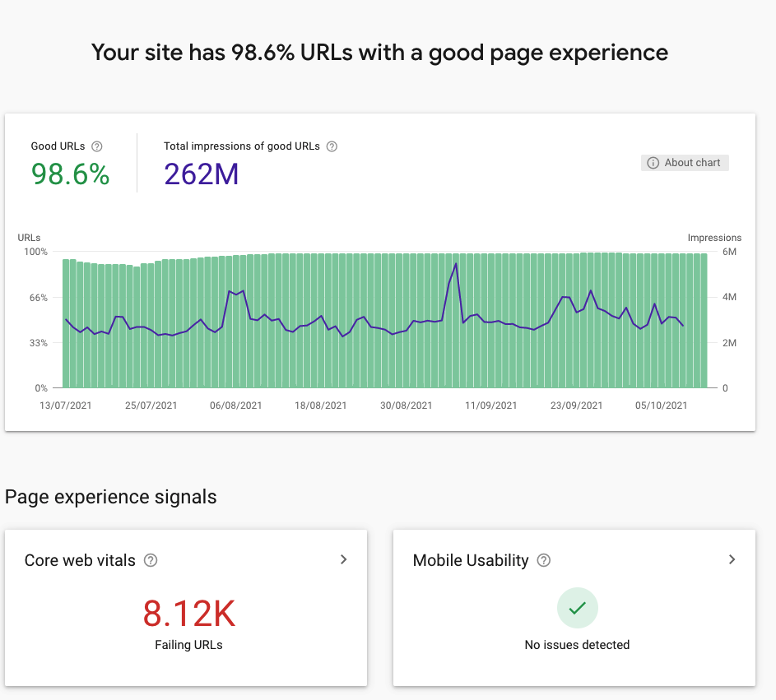
Task: Click the No issues detected text
Action: (577, 645)
